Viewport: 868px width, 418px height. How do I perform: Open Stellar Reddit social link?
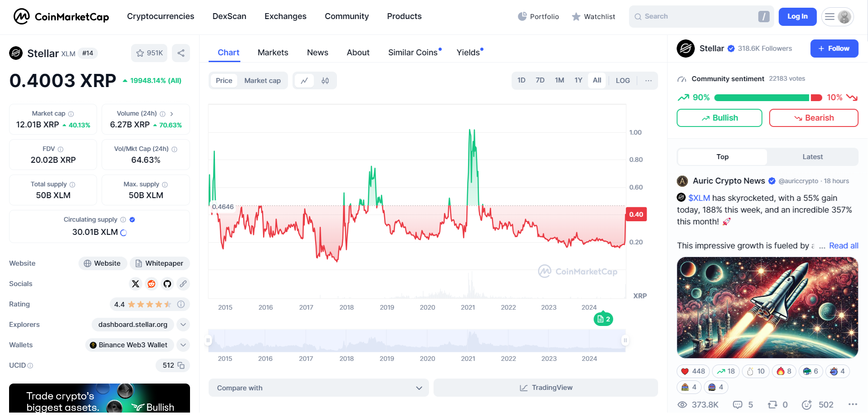(x=151, y=284)
